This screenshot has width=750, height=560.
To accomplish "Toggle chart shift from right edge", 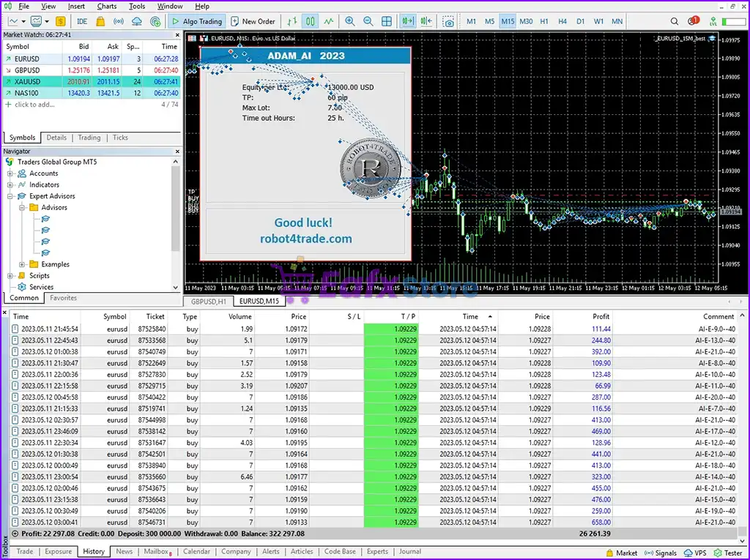I will point(426,21).
